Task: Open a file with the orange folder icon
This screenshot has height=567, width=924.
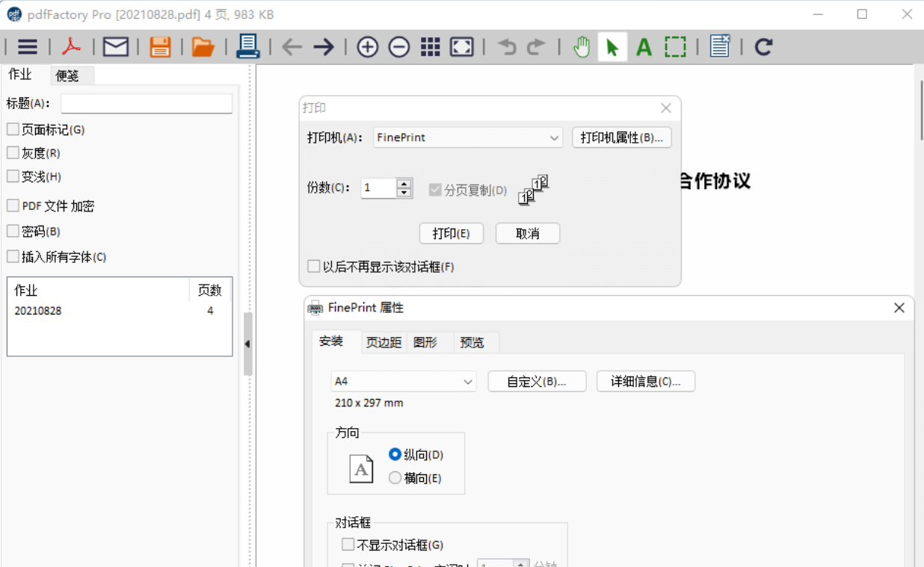Action: [x=203, y=47]
